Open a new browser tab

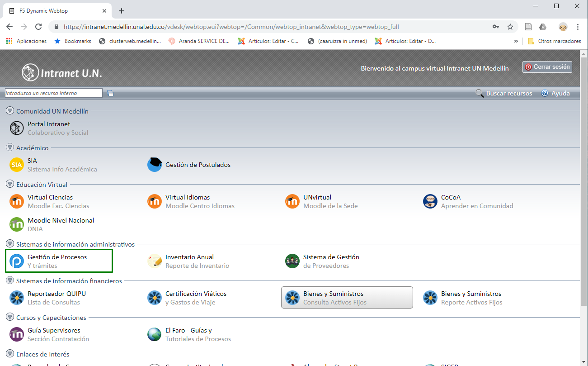coord(122,11)
